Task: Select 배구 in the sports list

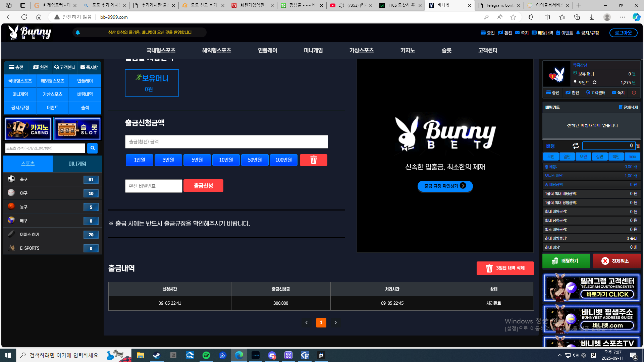Action: pos(53,221)
